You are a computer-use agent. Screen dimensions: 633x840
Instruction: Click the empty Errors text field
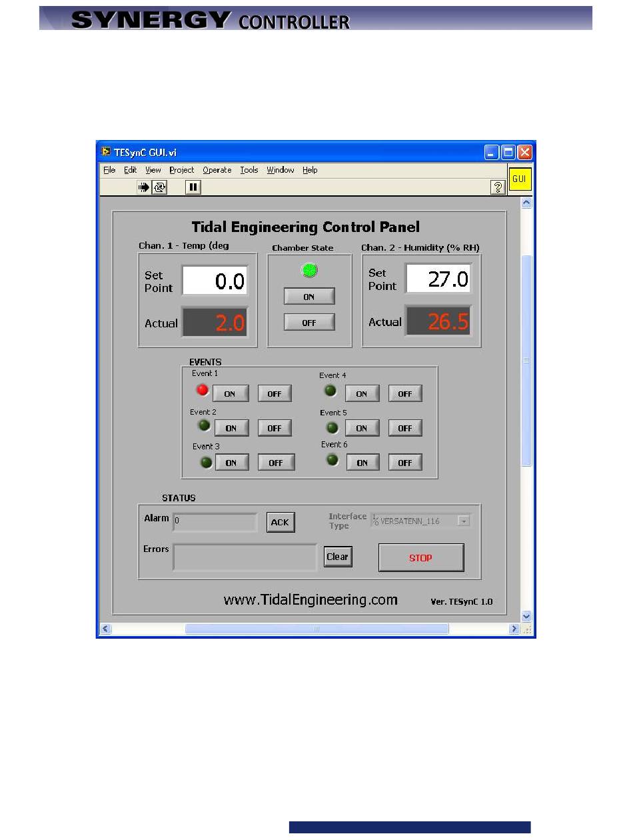pyautogui.click(x=245, y=557)
